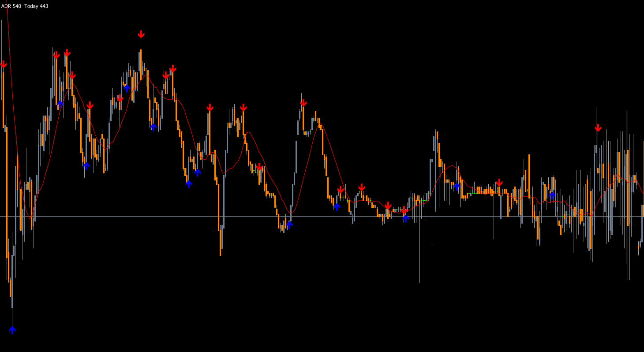Click the blue up arrow overlapping the horizontal line
The width and height of the screenshot is (644, 352).
pos(405,218)
